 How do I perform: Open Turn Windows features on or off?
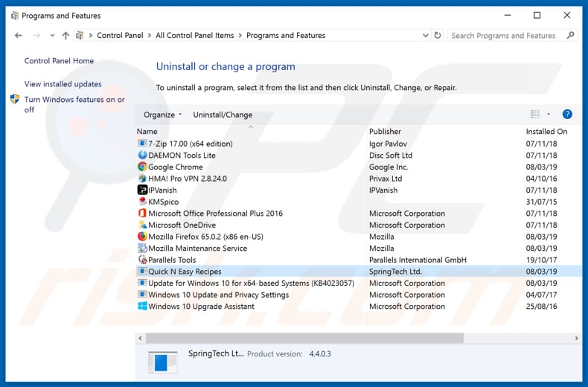click(74, 105)
